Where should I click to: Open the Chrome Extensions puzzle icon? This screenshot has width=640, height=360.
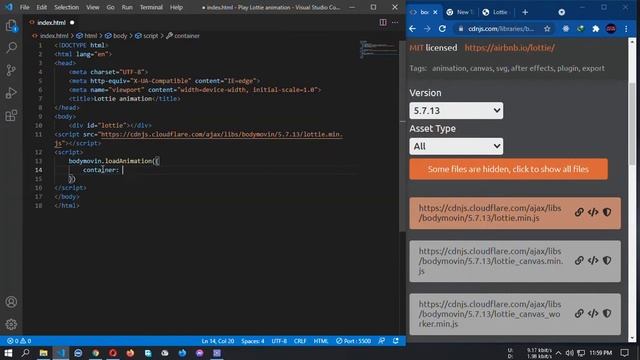point(596,29)
